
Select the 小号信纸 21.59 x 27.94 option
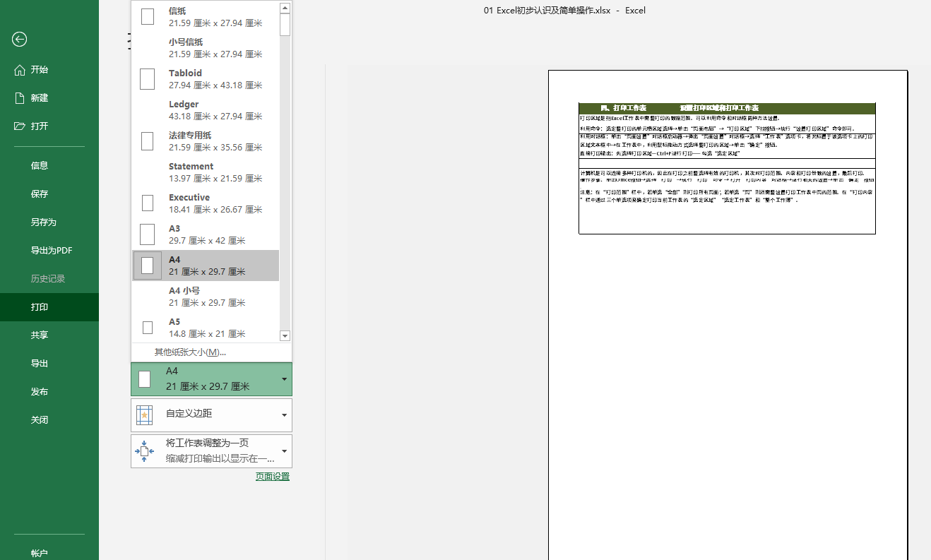(206, 48)
